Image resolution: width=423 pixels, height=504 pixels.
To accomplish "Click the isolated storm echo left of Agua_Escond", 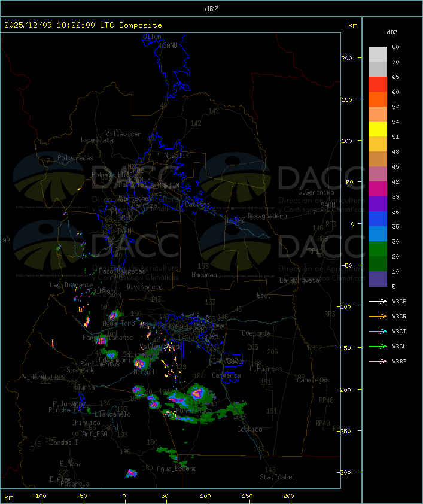I will coord(132,473).
